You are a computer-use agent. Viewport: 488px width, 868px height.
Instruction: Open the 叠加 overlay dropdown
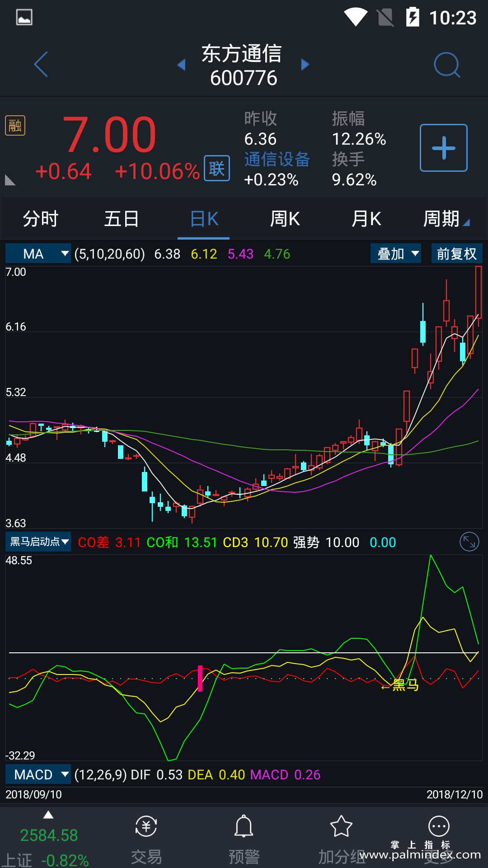click(x=396, y=254)
